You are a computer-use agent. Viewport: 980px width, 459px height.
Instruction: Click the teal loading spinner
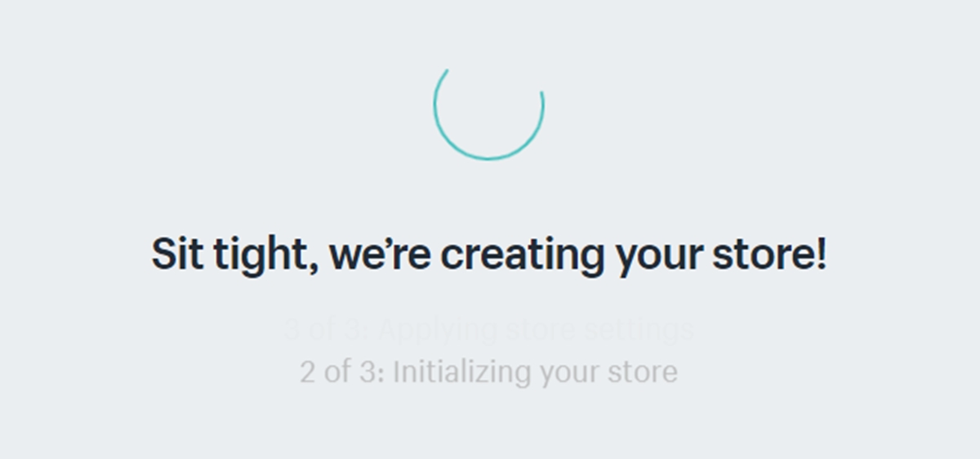click(x=488, y=105)
